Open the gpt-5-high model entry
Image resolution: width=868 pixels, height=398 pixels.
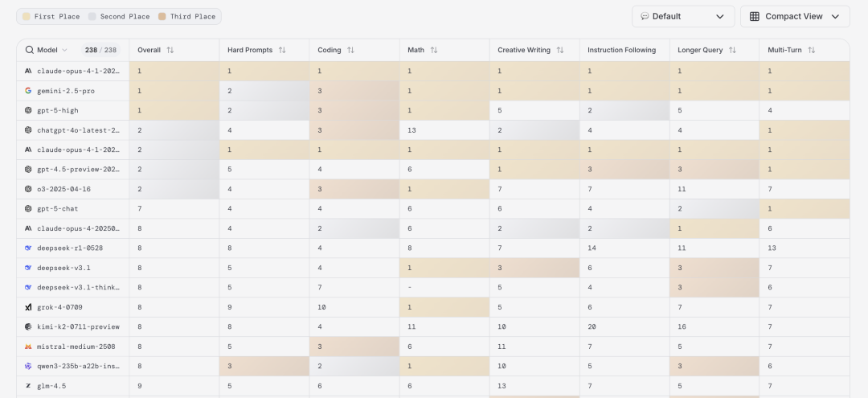point(58,110)
